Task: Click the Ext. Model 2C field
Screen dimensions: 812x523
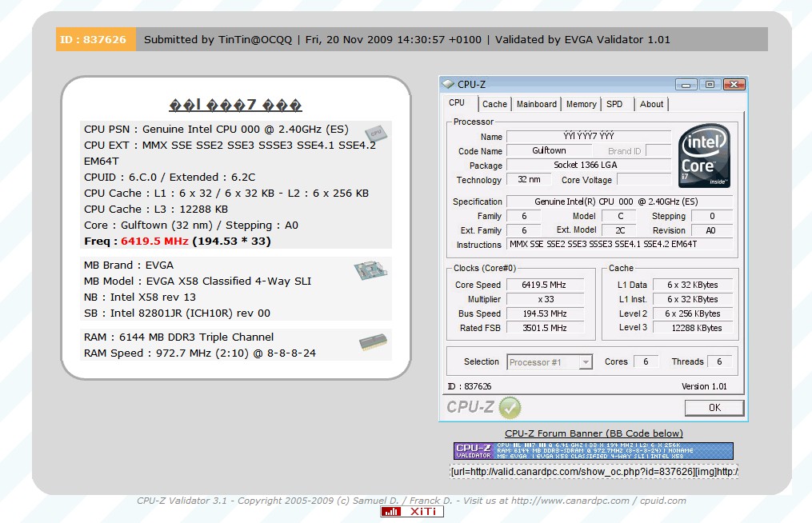Action: click(620, 230)
